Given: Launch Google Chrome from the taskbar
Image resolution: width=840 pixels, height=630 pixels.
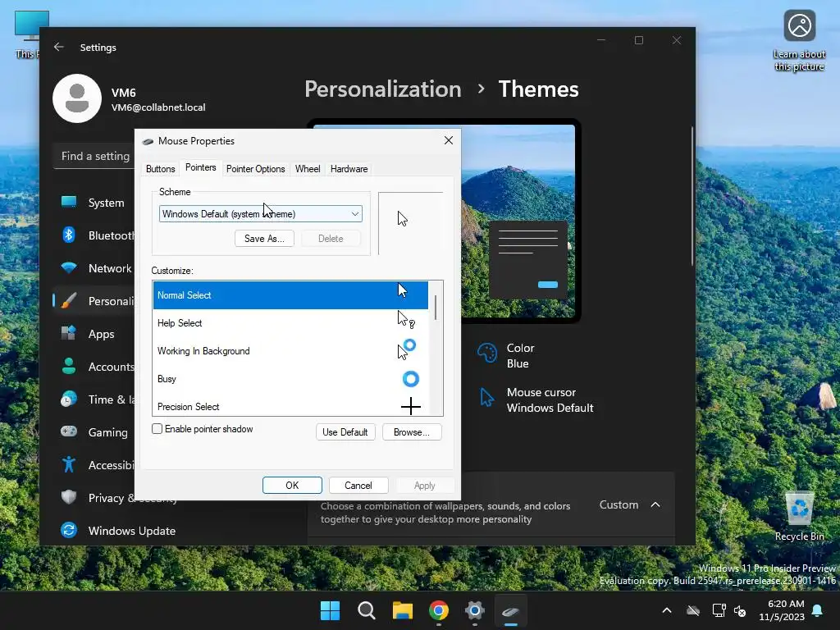Looking at the screenshot, I should [439, 610].
